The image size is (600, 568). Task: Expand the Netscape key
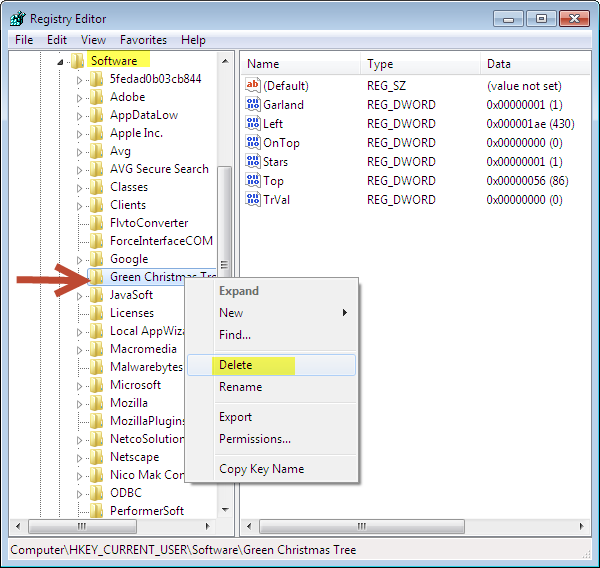79,458
